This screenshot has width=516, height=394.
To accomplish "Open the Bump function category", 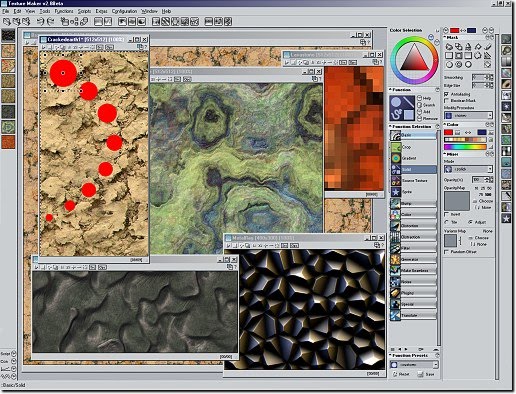I will [x=413, y=203].
